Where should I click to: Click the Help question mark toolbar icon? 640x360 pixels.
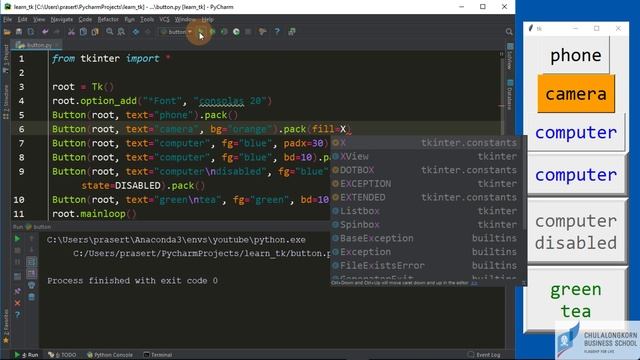[277, 32]
